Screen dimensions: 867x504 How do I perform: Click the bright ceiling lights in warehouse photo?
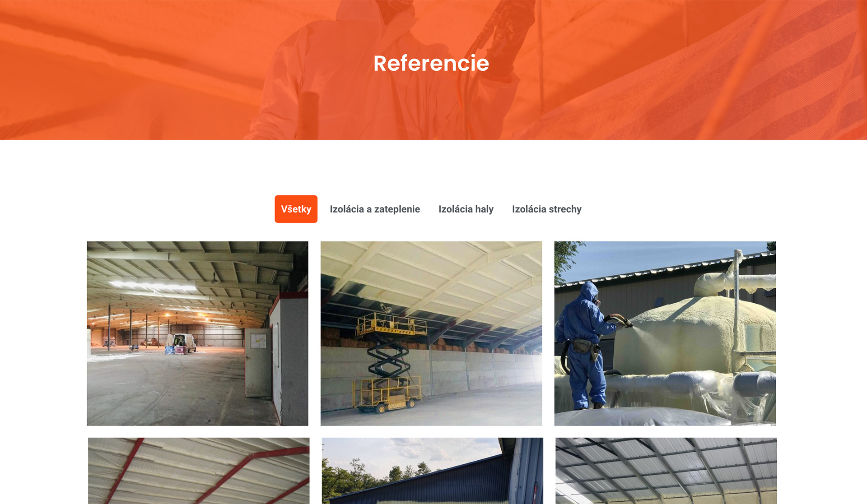[154, 285]
